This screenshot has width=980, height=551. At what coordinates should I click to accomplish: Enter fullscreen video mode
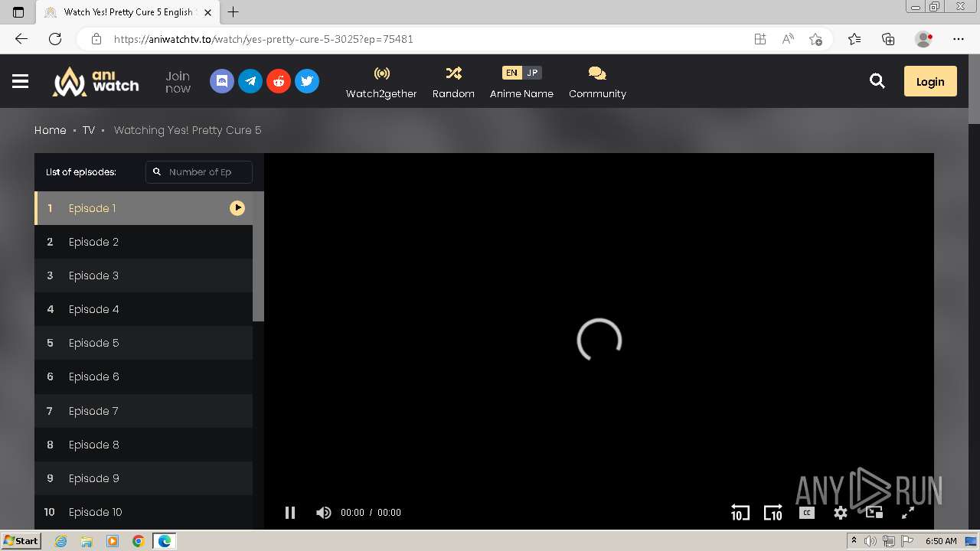[908, 513]
